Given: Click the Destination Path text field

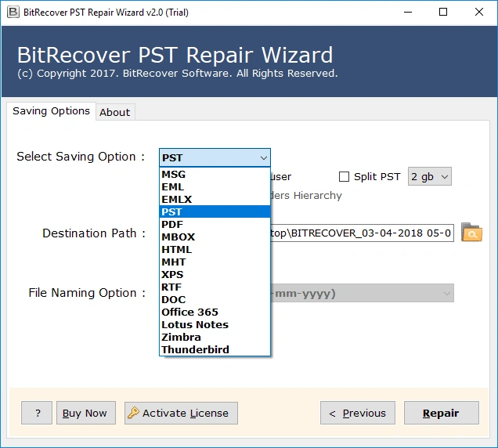Looking at the screenshot, I should (x=362, y=233).
